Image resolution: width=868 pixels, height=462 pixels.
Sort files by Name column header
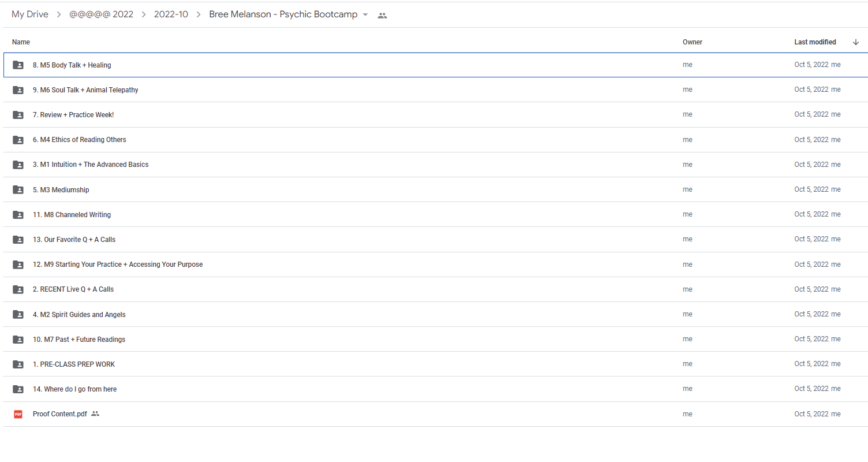pos(21,42)
